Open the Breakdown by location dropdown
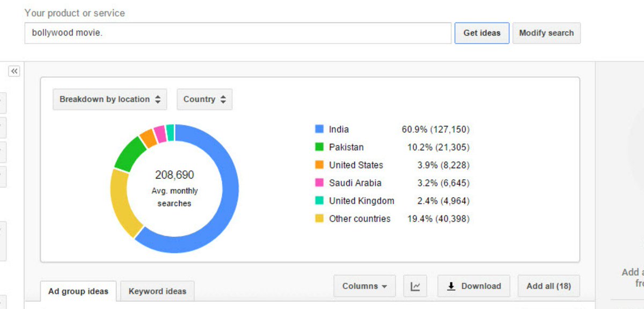 click(110, 99)
